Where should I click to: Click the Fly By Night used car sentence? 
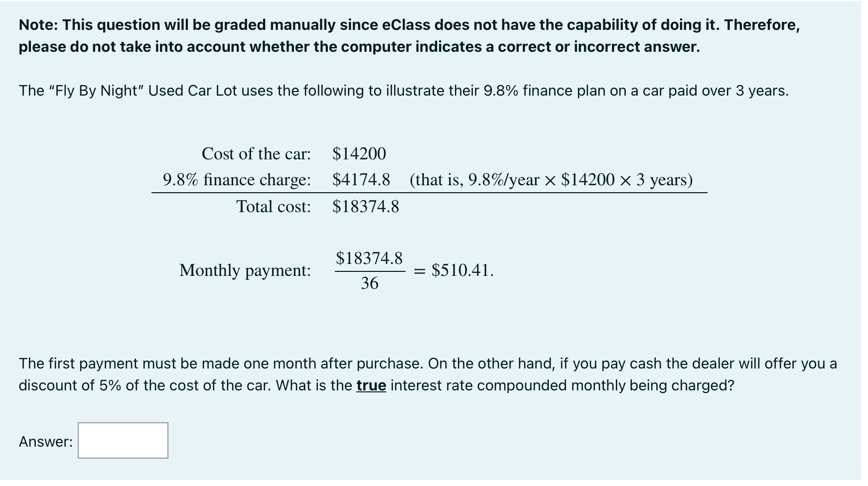[x=354, y=91]
